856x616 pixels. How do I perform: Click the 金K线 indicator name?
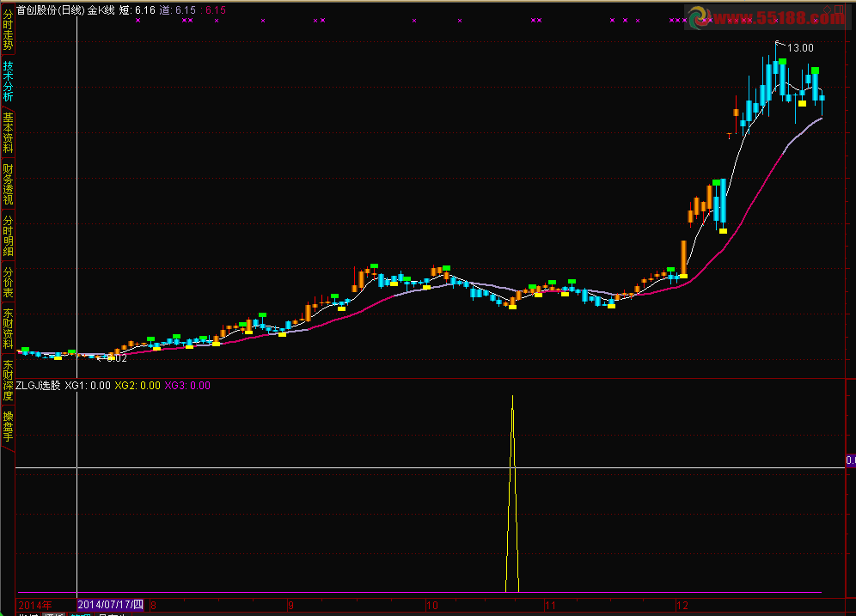point(101,9)
